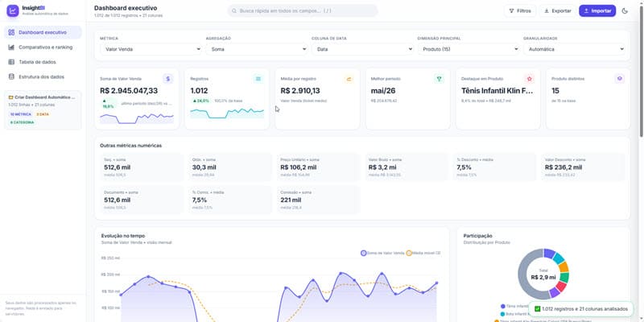Image resolution: width=644 pixels, height=322 pixels.
Task: Click the R$ 2,9 mi donut center total
Action: point(543,277)
